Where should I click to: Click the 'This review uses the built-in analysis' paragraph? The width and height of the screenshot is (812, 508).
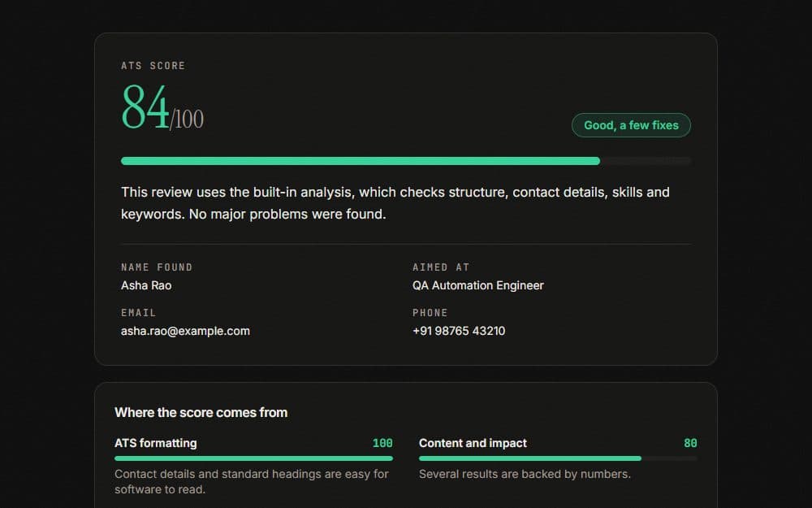395,202
